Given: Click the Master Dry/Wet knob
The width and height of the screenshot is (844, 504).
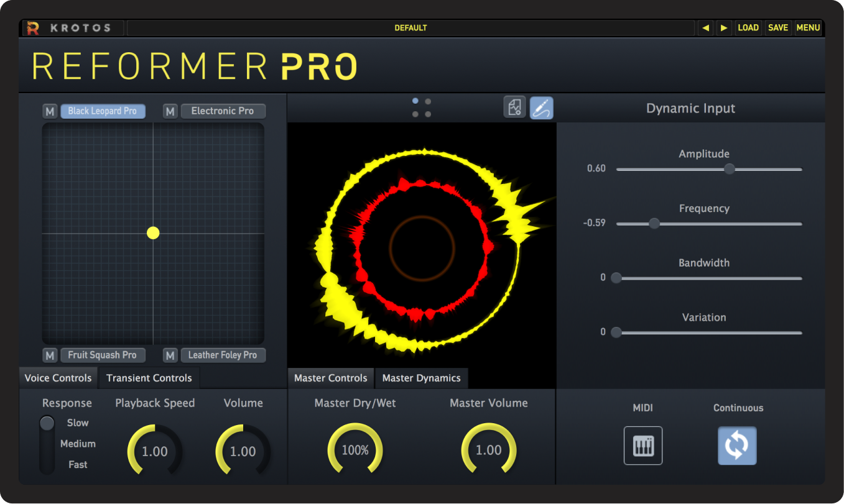Looking at the screenshot, I should point(355,451).
